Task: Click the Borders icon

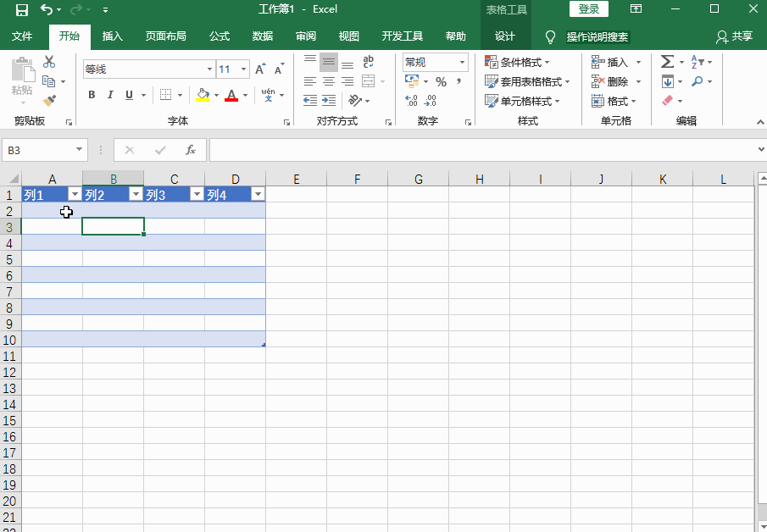Action: click(x=166, y=95)
